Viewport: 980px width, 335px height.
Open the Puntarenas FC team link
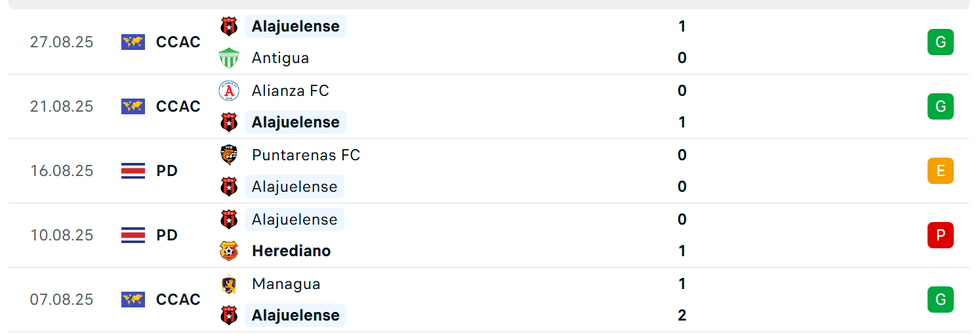306,155
